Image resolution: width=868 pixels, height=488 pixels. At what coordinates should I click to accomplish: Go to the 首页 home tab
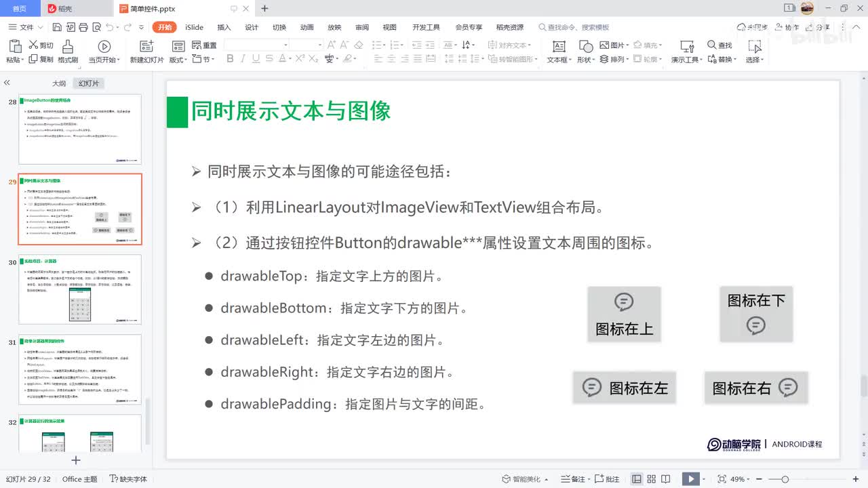pos(19,9)
